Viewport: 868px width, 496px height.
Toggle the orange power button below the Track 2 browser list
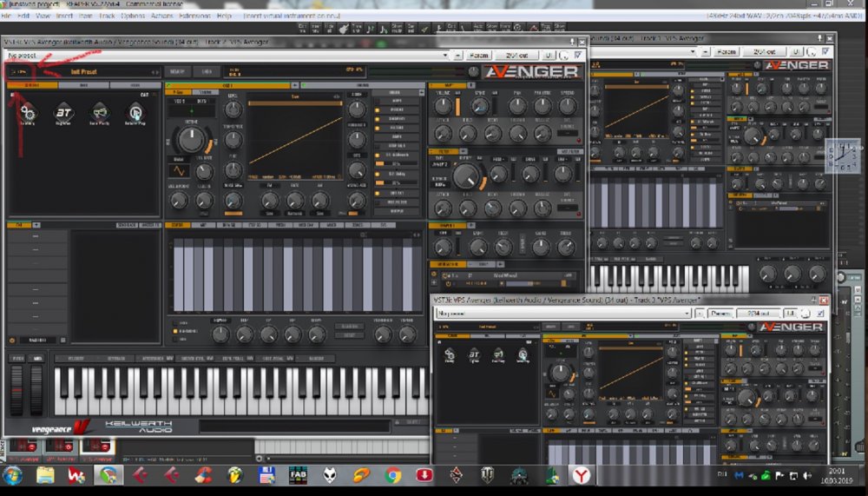coord(12,341)
